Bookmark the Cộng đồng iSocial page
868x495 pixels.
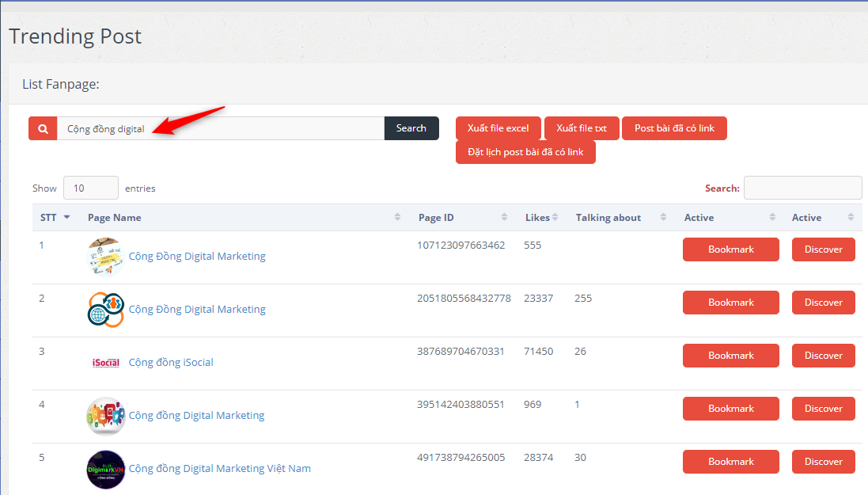pos(730,356)
